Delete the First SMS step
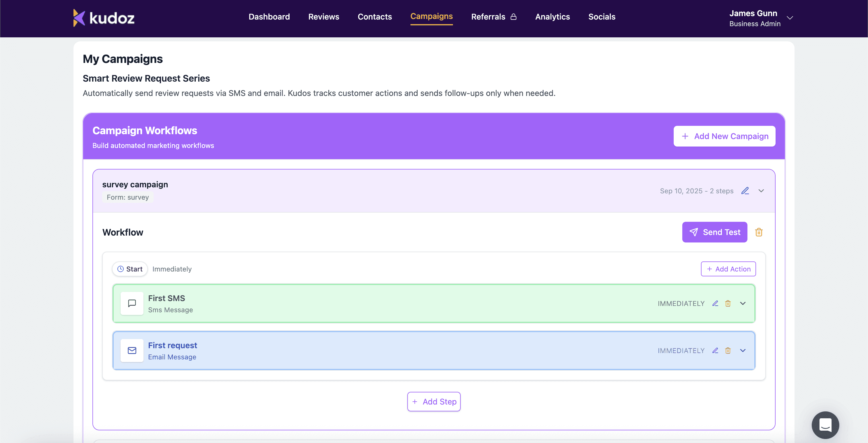This screenshot has width=868, height=443. tap(728, 303)
